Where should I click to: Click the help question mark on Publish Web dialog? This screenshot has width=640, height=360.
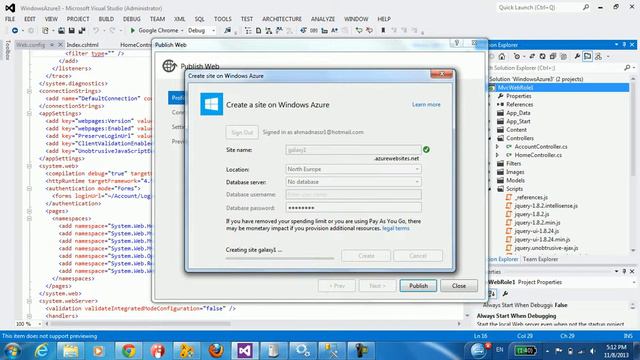coord(457,43)
